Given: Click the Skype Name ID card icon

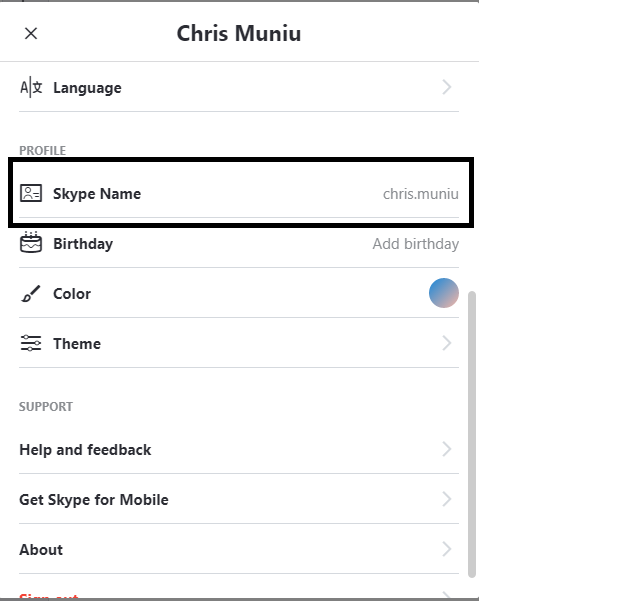Looking at the screenshot, I should (x=31, y=194).
